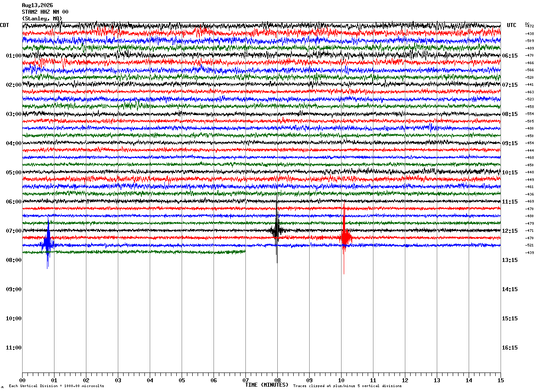Click the 14:15 UTC time label
536x392 pixels.
[510, 289]
